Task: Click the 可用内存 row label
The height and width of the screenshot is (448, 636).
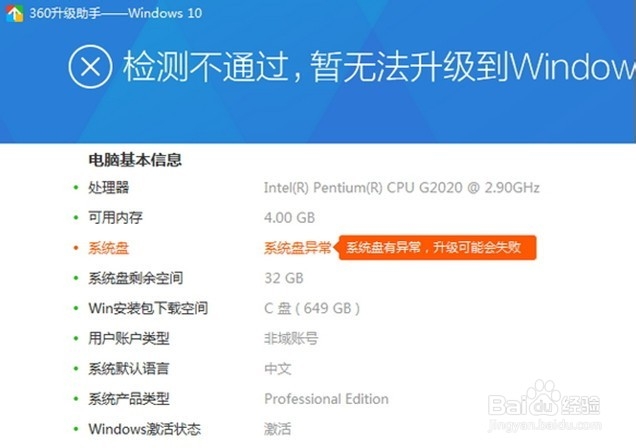Action: click(x=115, y=218)
